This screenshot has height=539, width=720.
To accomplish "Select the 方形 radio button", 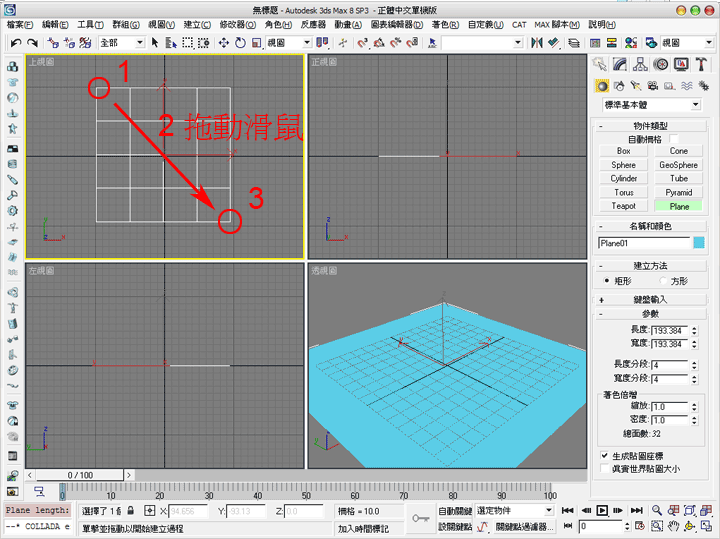I will (663, 281).
